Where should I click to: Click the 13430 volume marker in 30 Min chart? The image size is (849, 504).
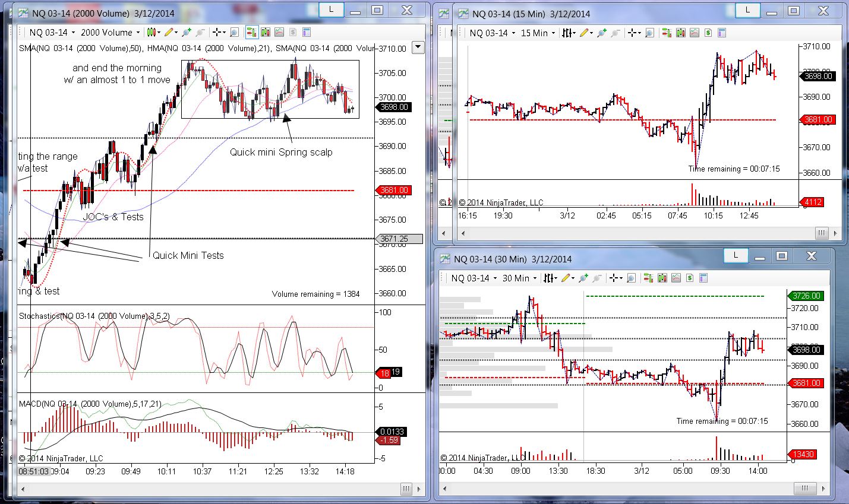pyautogui.click(x=802, y=454)
